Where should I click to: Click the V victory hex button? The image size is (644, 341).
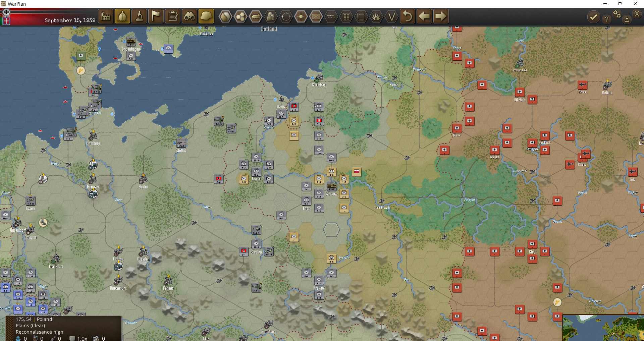point(391,16)
